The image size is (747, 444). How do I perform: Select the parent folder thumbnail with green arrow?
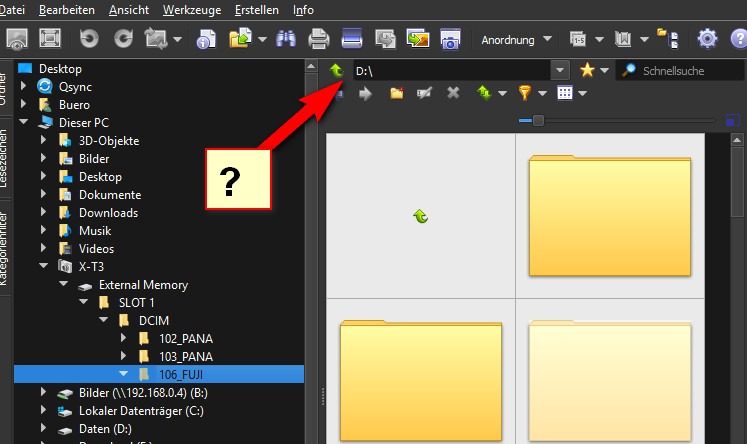420,216
